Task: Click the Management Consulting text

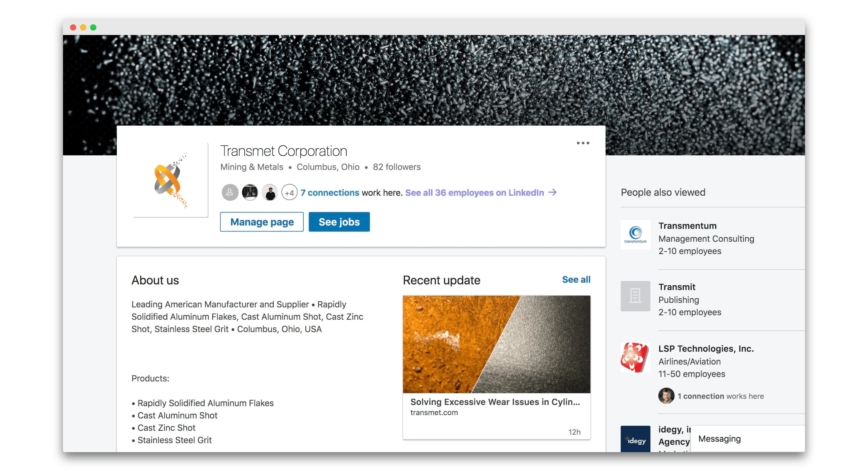Action: [706, 239]
